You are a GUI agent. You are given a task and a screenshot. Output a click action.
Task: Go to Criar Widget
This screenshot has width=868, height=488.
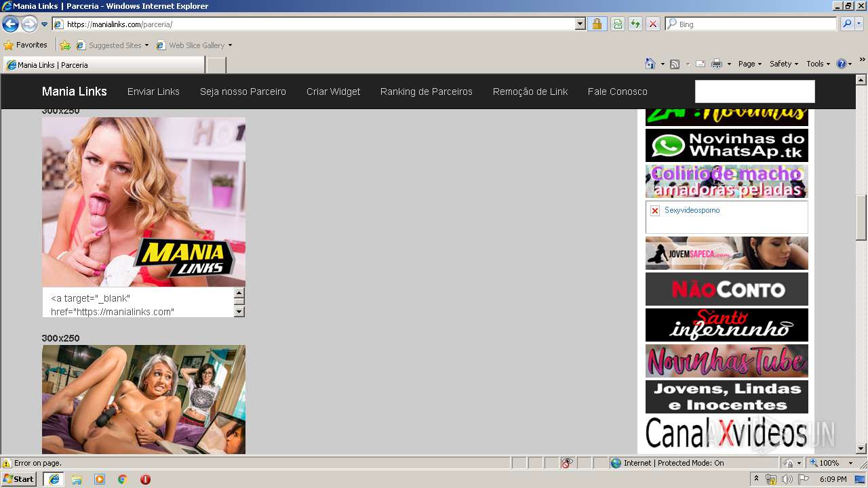(x=333, y=91)
